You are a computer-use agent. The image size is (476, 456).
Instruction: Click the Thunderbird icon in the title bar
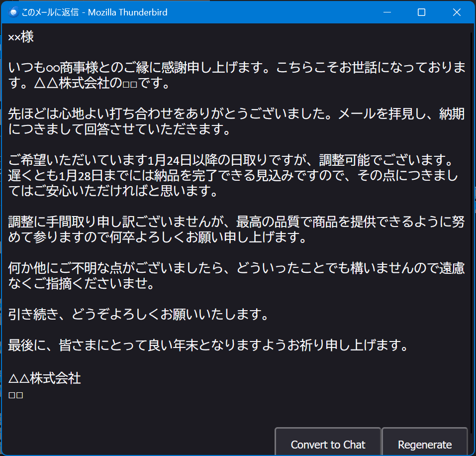click(x=13, y=12)
